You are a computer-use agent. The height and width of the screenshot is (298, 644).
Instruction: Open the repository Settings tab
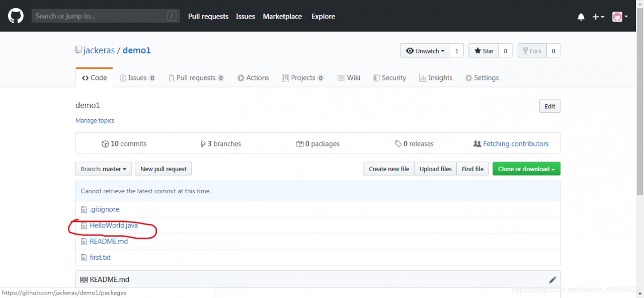[x=482, y=78]
